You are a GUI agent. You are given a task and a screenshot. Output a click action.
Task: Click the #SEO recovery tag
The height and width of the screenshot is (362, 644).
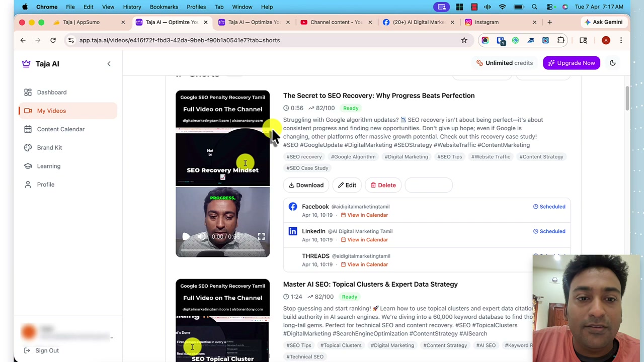(304, 157)
